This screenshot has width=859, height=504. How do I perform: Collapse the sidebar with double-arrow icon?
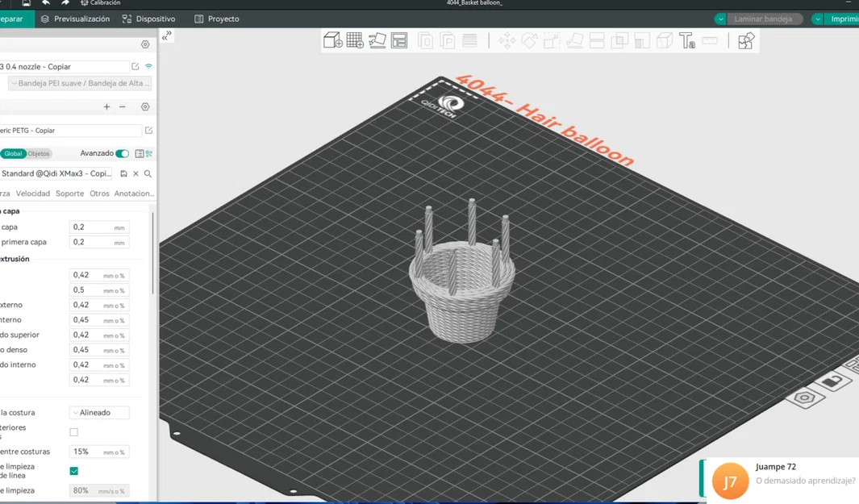167,35
